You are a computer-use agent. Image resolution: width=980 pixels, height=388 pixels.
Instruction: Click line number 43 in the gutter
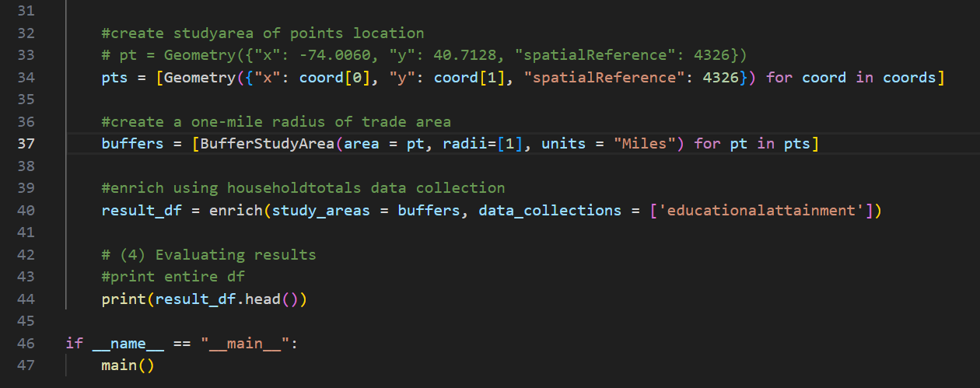[26, 277]
